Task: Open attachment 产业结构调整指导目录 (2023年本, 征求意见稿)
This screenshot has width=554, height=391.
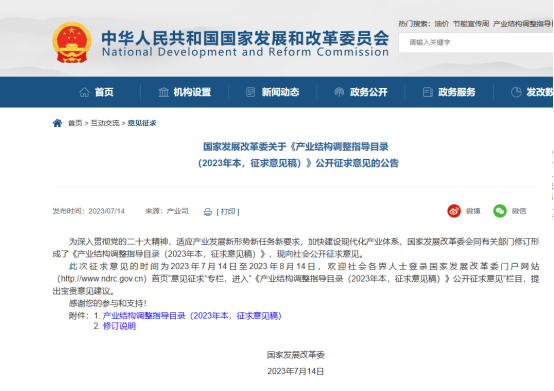Action: [192, 316]
